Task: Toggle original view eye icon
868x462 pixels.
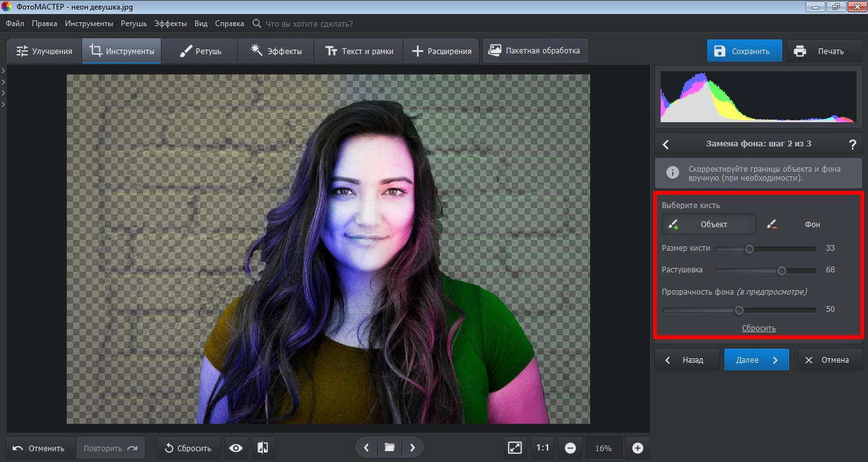Action: [236, 448]
